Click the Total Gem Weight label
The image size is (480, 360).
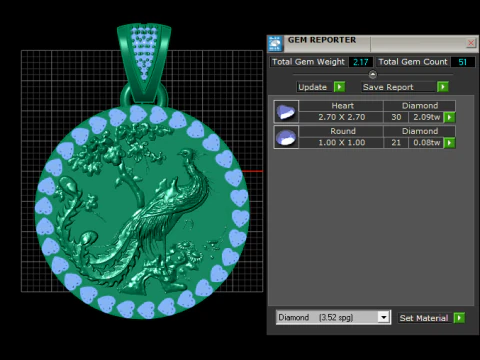pos(308,62)
